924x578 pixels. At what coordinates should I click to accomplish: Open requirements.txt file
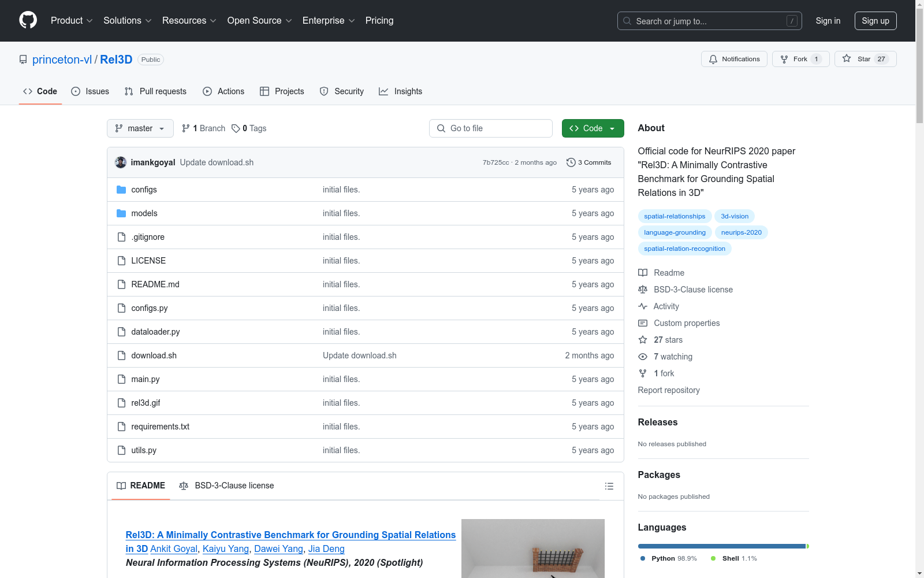pos(160,427)
